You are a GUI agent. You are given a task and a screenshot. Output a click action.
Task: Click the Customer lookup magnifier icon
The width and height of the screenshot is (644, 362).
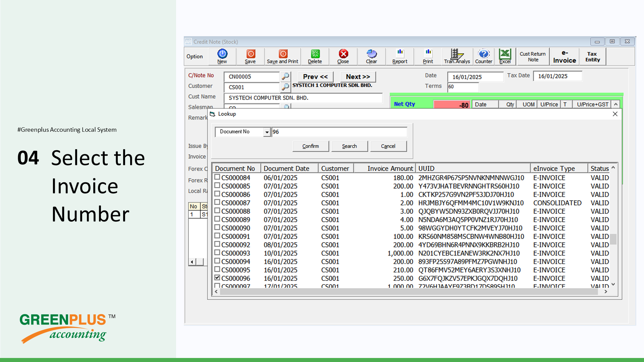pos(285,87)
